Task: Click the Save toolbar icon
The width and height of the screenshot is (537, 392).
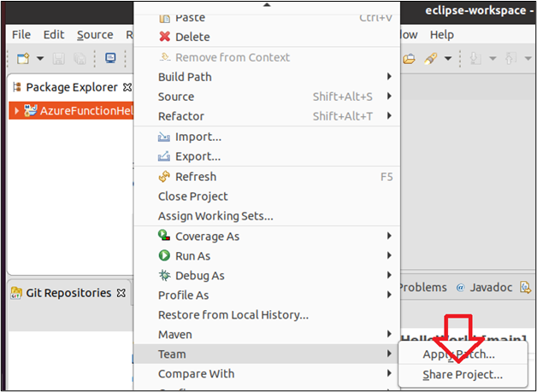Action: [58, 59]
